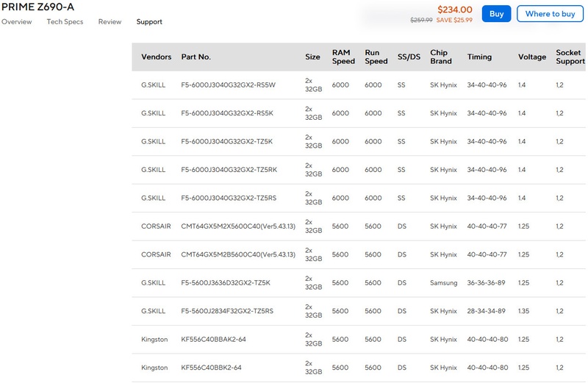
Task: Click DS value in the Samsung row
Action: pos(401,282)
